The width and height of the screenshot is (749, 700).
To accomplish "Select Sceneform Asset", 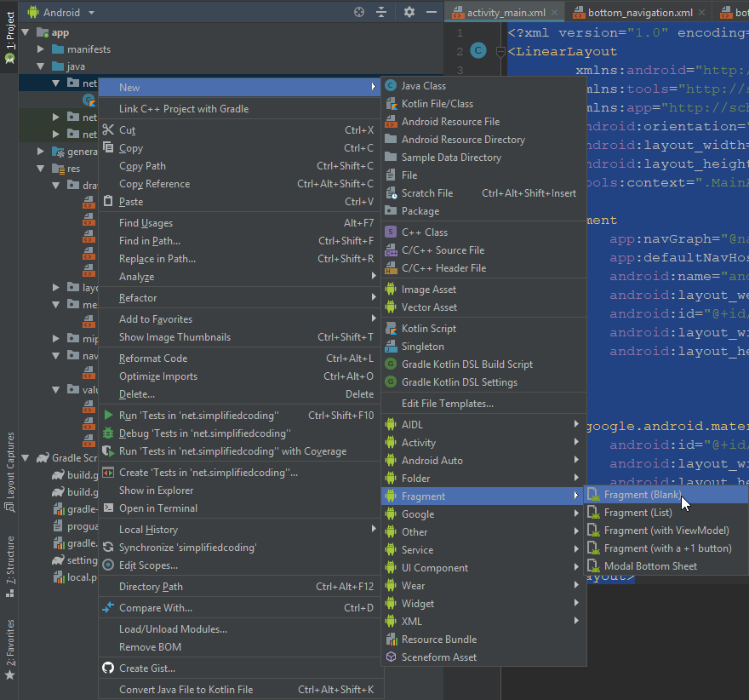I will tap(484, 657).
